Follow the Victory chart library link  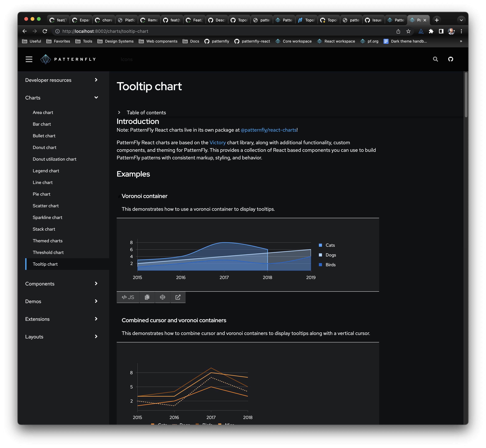click(217, 143)
